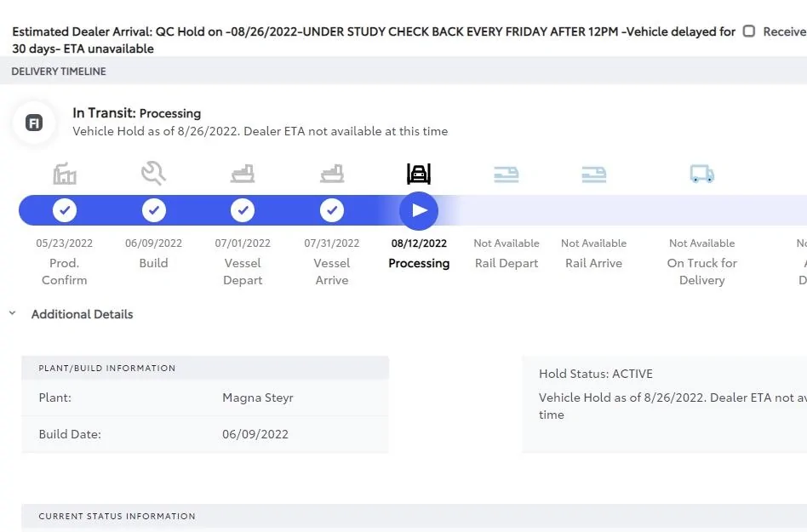The height and width of the screenshot is (532, 807).
Task: Click the ship icon above Vessel Depart
Action: [243, 174]
